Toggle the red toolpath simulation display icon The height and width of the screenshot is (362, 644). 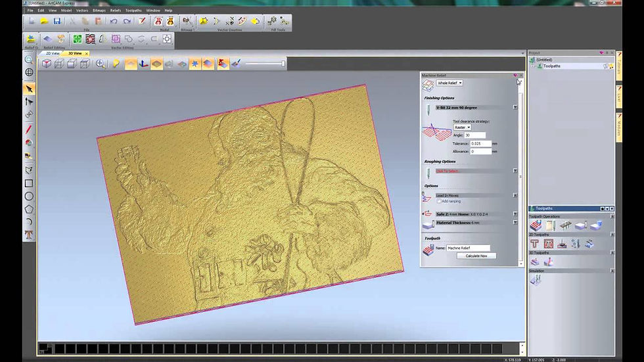pos(223,64)
